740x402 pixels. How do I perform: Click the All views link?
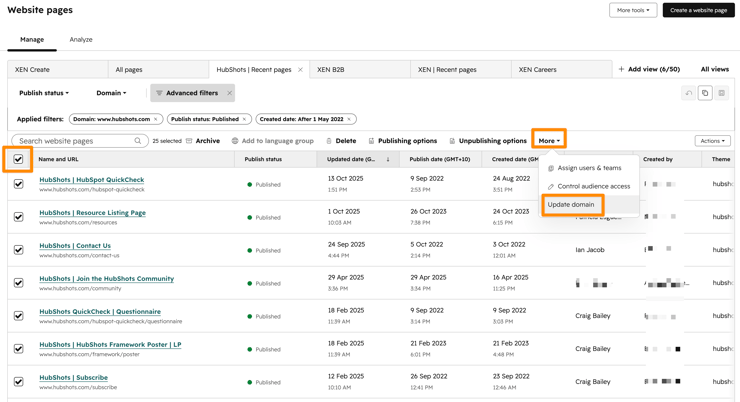[x=715, y=69]
